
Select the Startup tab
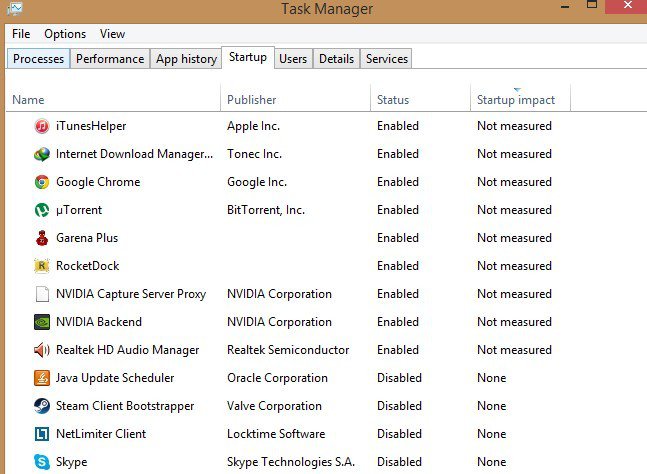[248, 57]
